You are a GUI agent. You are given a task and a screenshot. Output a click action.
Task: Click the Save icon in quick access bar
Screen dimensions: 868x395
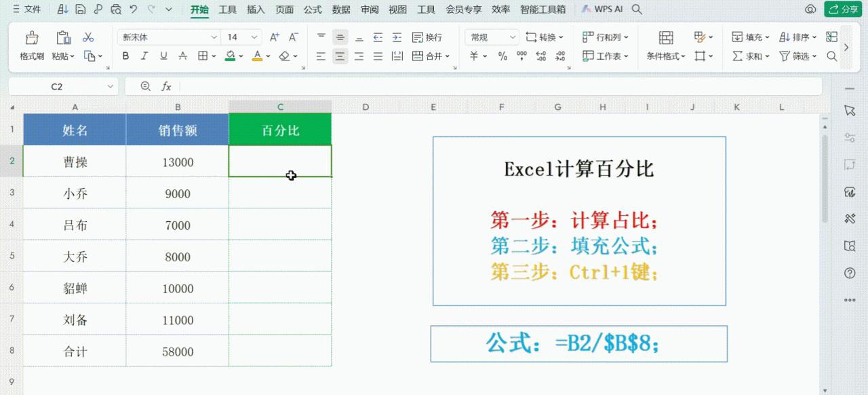81,10
